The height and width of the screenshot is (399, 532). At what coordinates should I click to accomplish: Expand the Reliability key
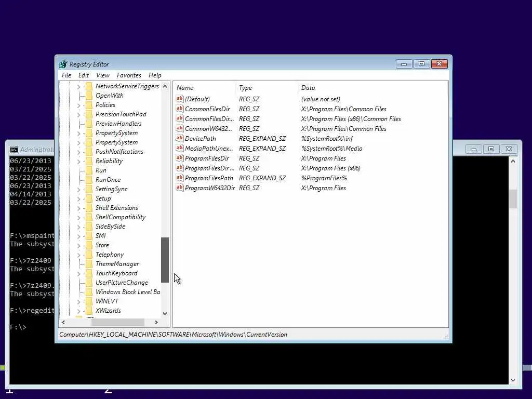(79, 162)
